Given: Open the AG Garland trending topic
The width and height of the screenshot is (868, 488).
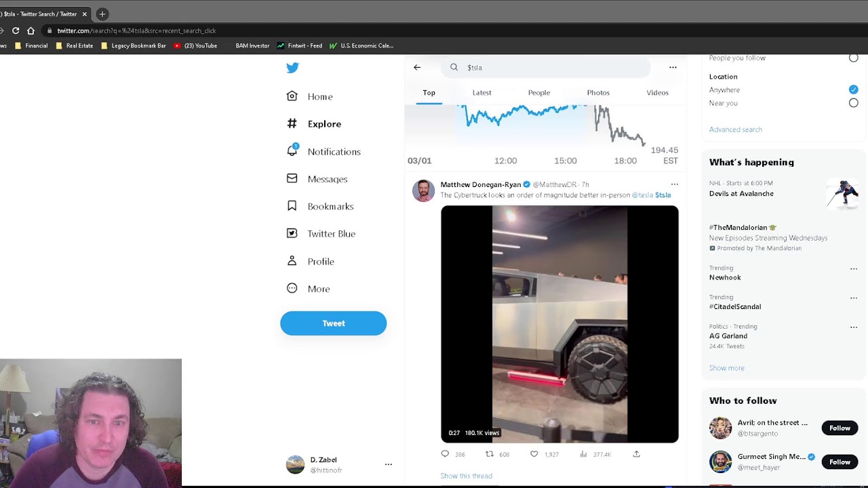Looking at the screenshot, I should coord(728,335).
